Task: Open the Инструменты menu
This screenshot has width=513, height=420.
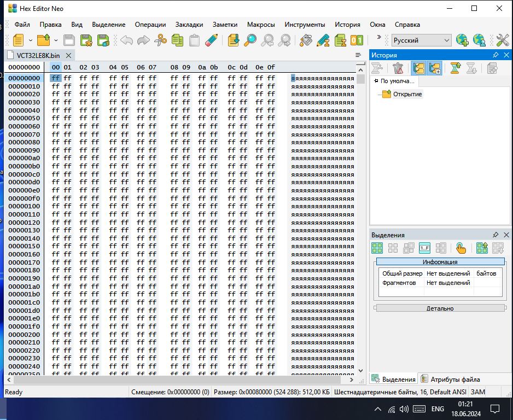Action: [x=305, y=25]
